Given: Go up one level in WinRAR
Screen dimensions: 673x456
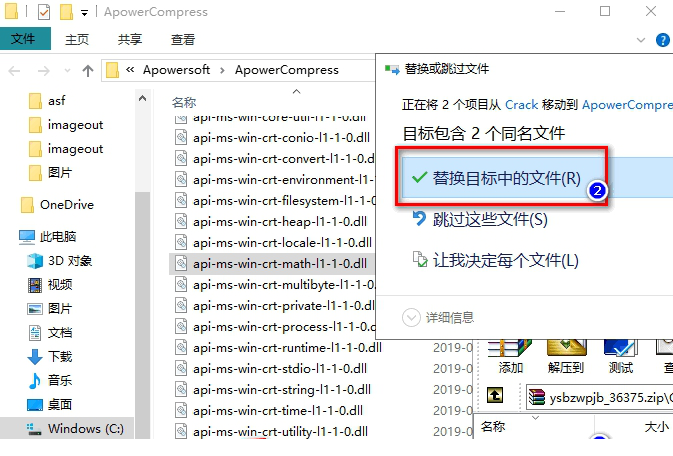Looking at the screenshot, I should pos(495,395).
